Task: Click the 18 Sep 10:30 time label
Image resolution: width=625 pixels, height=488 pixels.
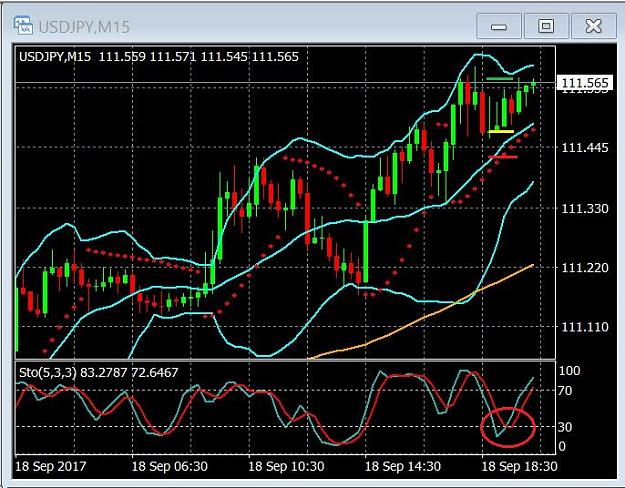Action: (286, 466)
